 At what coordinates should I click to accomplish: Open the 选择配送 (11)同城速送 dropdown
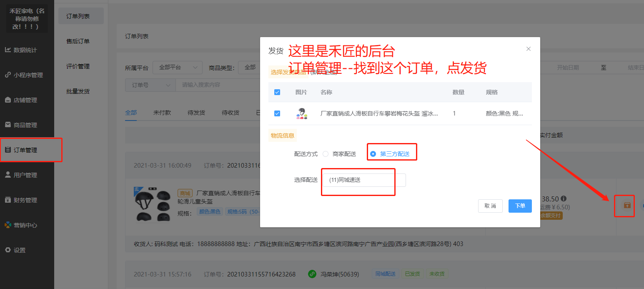364,180
